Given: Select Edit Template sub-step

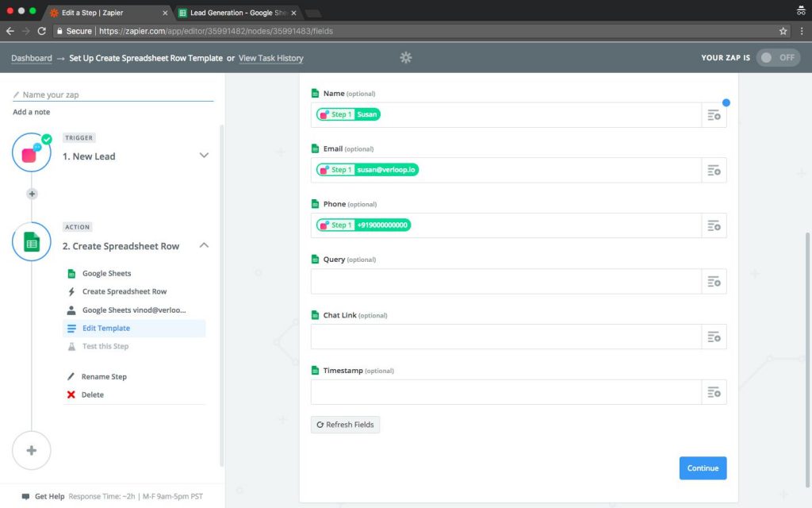Looking at the screenshot, I should (x=133, y=328).
